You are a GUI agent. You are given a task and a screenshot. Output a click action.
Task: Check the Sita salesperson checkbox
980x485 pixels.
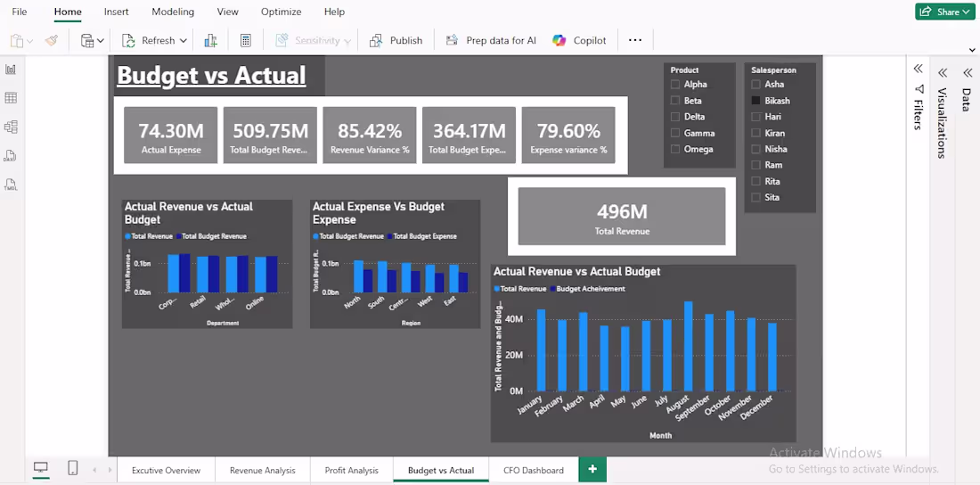point(755,197)
